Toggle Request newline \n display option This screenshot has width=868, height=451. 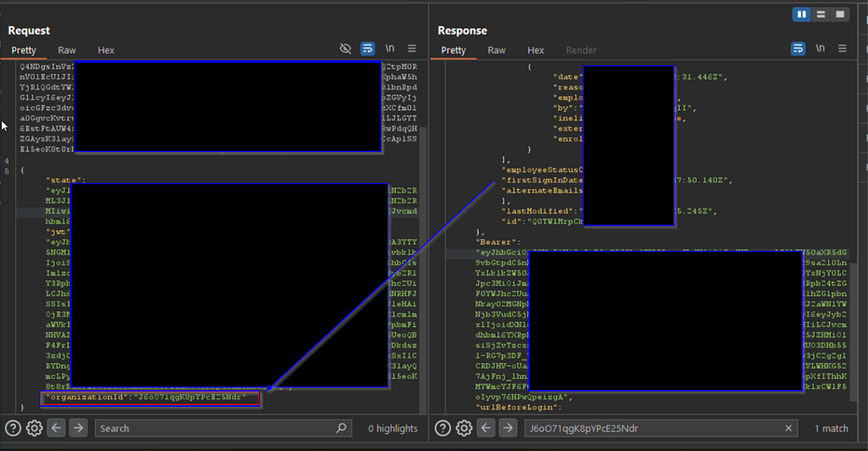[x=390, y=48]
